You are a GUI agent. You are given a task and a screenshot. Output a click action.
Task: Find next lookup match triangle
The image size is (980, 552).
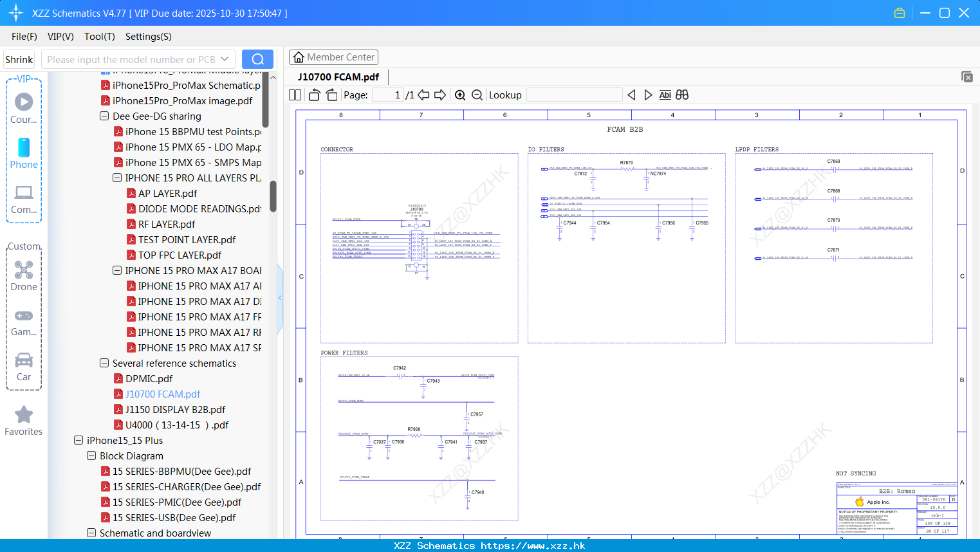point(648,95)
